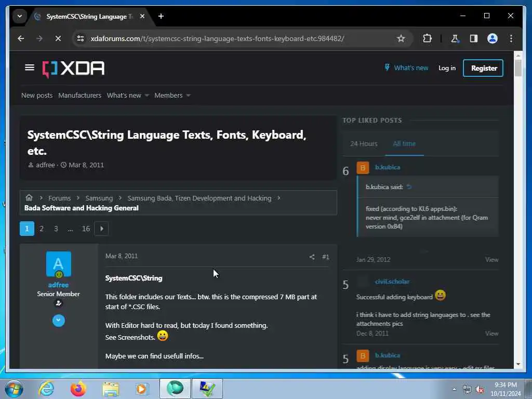Viewport: 532px width, 399px height.
Task: View the Dec 8, 2011 liked post
Action: click(491, 334)
